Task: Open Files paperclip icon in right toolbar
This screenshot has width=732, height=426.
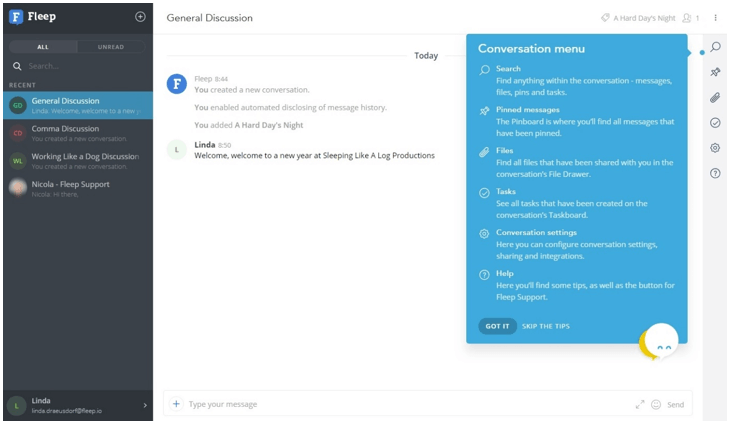Action: (715, 98)
